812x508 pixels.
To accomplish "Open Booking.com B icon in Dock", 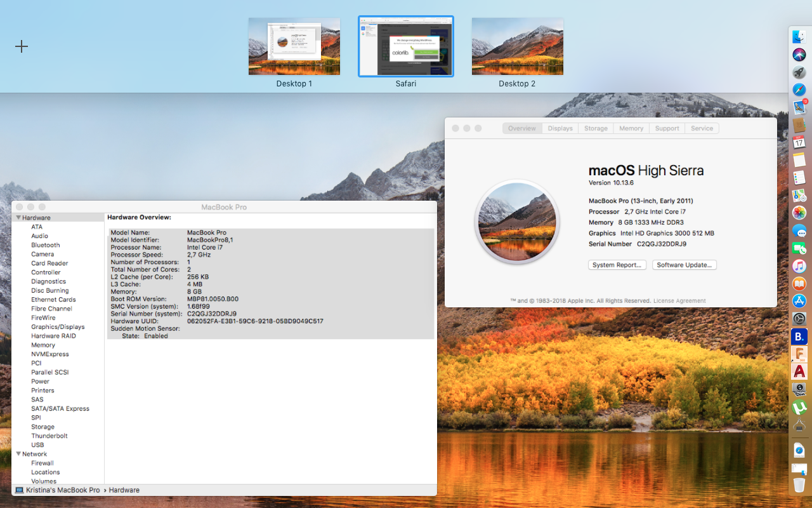I will pyautogui.click(x=799, y=337).
